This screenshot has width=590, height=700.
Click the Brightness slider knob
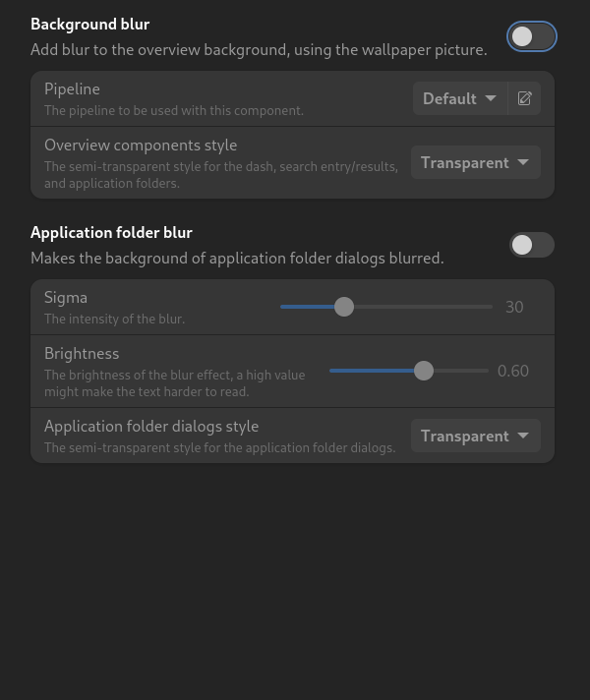[x=424, y=371]
